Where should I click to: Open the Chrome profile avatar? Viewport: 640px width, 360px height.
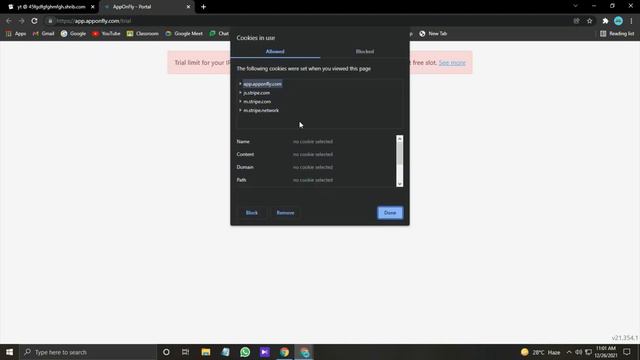point(618,21)
